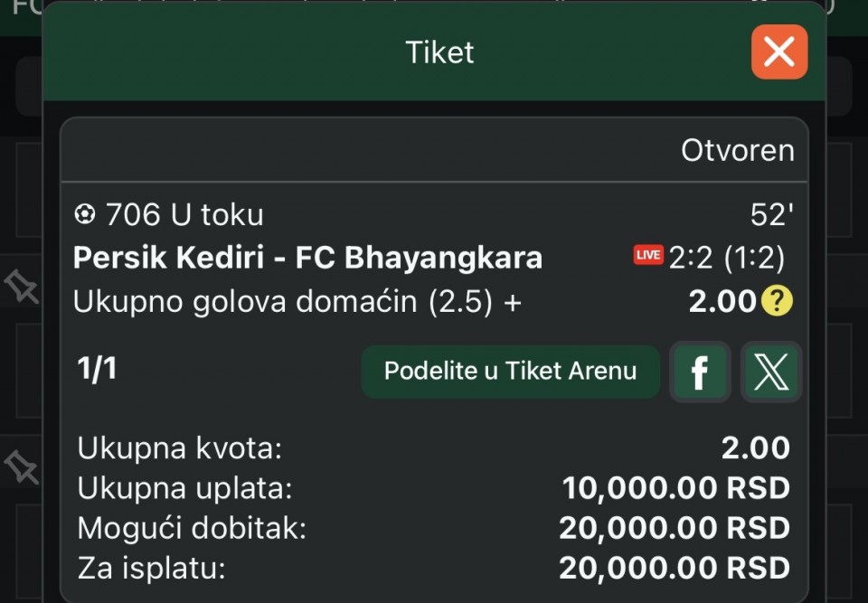Click the 52' match minute indicator
The width and height of the screenshot is (868, 603).
[x=771, y=214]
